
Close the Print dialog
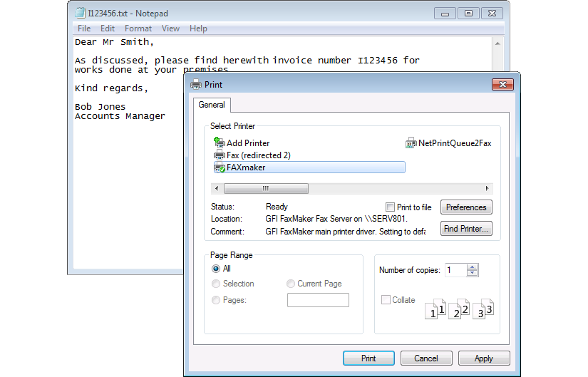(x=502, y=84)
